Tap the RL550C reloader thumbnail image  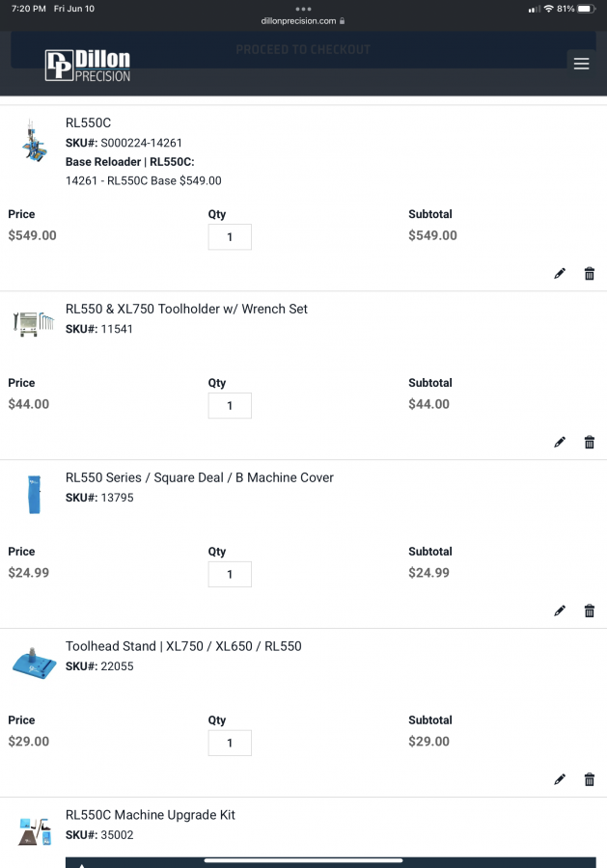point(36,143)
